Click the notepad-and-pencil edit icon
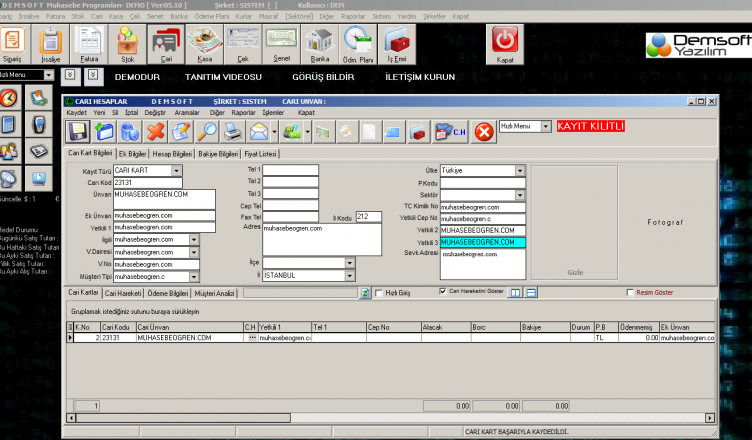This screenshot has width=752, height=440. [x=181, y=131]
